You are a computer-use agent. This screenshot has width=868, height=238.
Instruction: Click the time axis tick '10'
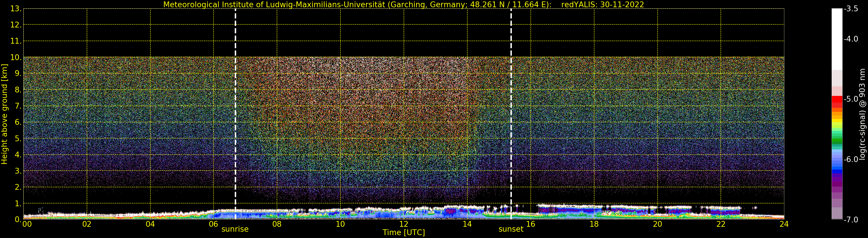pyautogui.click(x=340, y=224)
